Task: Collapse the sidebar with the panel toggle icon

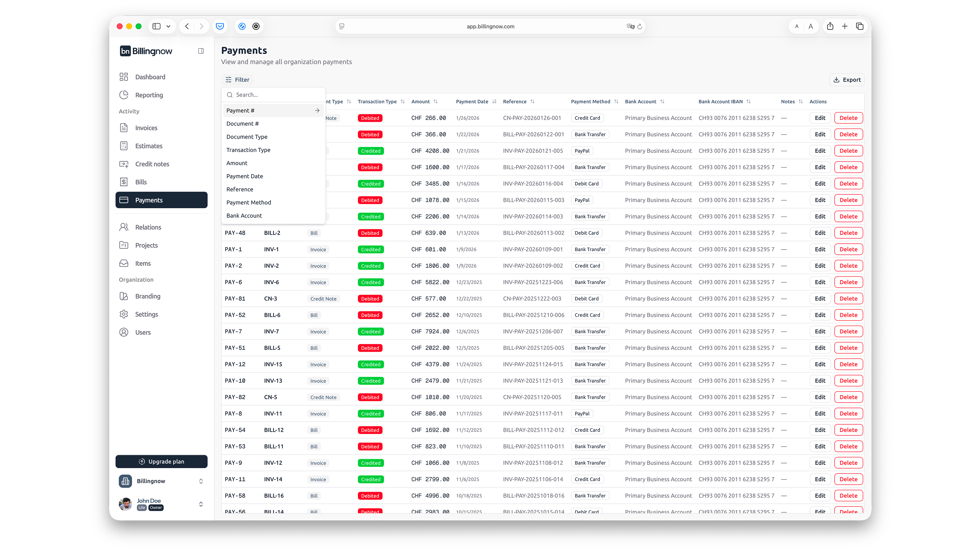Action: 201,51
